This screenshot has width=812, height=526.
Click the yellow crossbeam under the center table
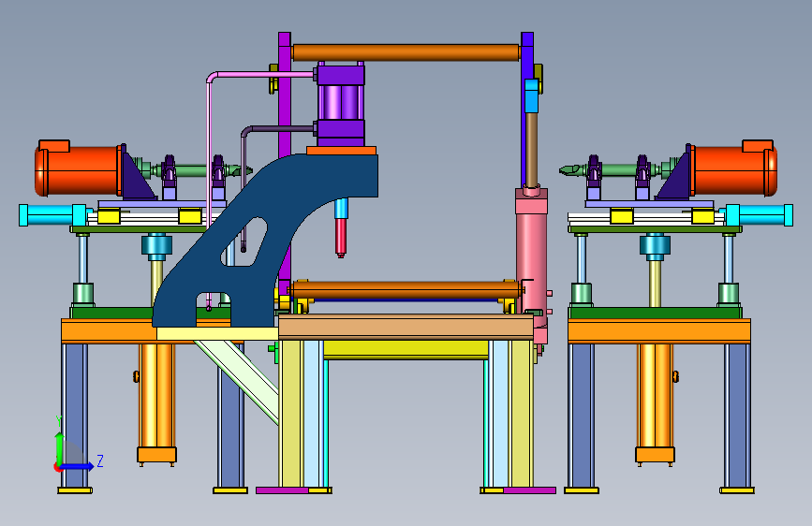click(406, 349)
